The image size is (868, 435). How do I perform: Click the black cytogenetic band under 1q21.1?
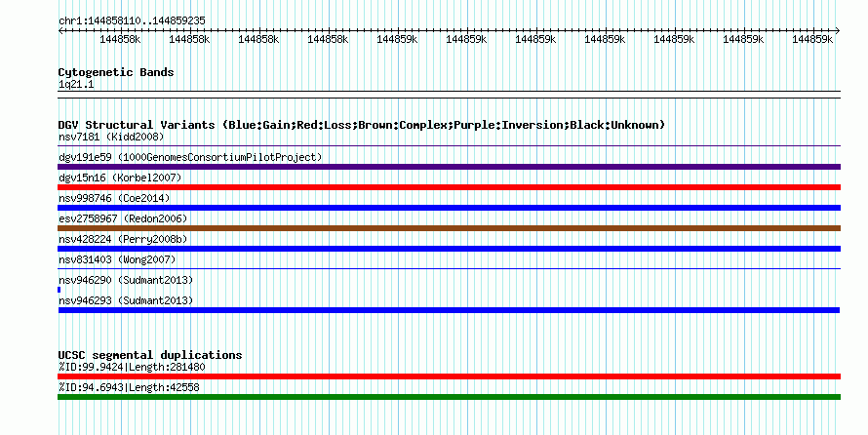[x=449, y=95]
